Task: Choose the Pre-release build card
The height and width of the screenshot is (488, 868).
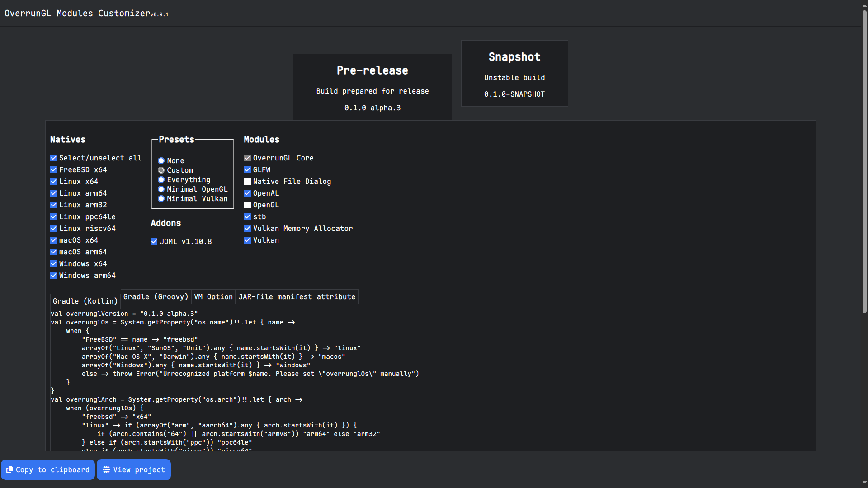Action: 372,88
